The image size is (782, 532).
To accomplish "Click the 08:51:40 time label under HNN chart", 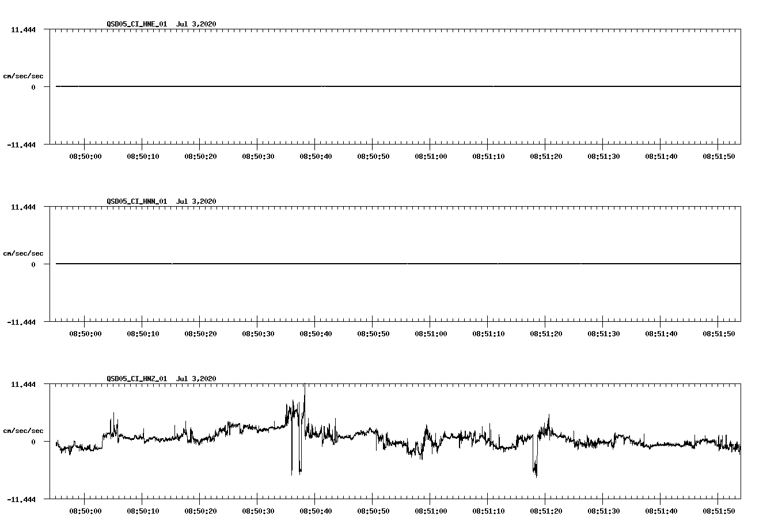I will (x=661, y=334).
